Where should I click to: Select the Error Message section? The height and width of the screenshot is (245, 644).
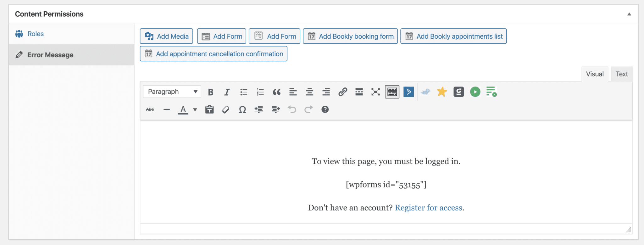71,55
